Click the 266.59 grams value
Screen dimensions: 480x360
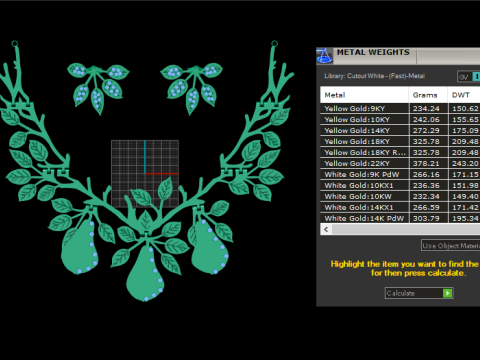pyautogui.click(x=426, y=207)
